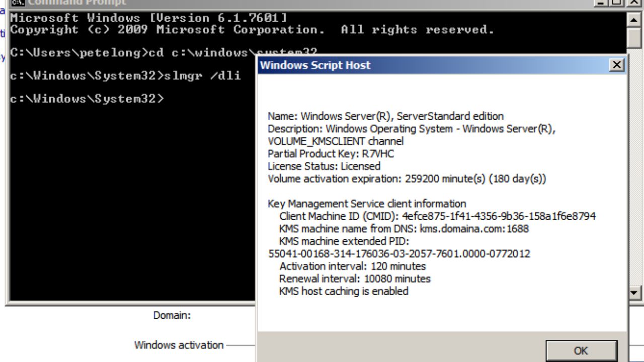644x362 pixels.
Task: Click the 'Windows activation' section label
Action: tap(179, 345)
